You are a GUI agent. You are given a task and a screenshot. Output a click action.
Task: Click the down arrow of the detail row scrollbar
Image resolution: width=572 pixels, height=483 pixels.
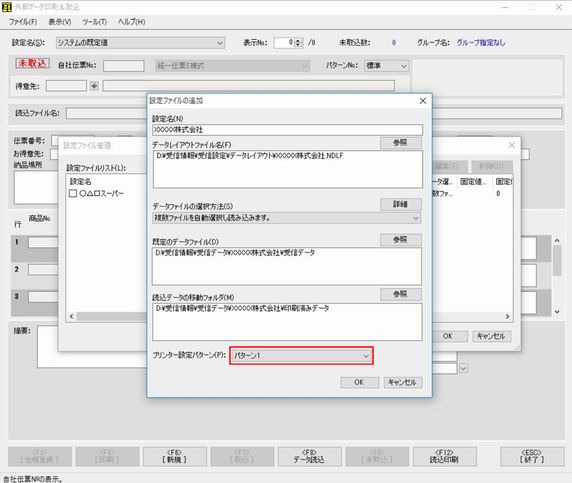[557, 312]
